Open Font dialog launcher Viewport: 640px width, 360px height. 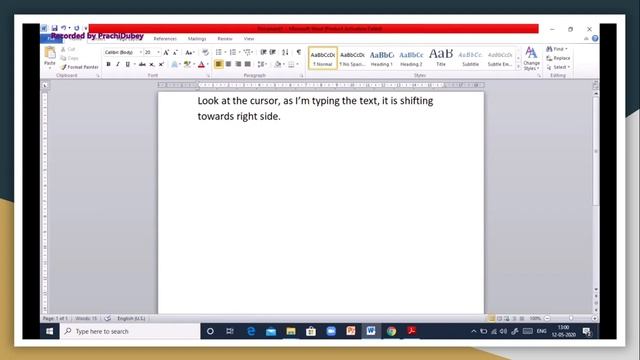point(208,76)
